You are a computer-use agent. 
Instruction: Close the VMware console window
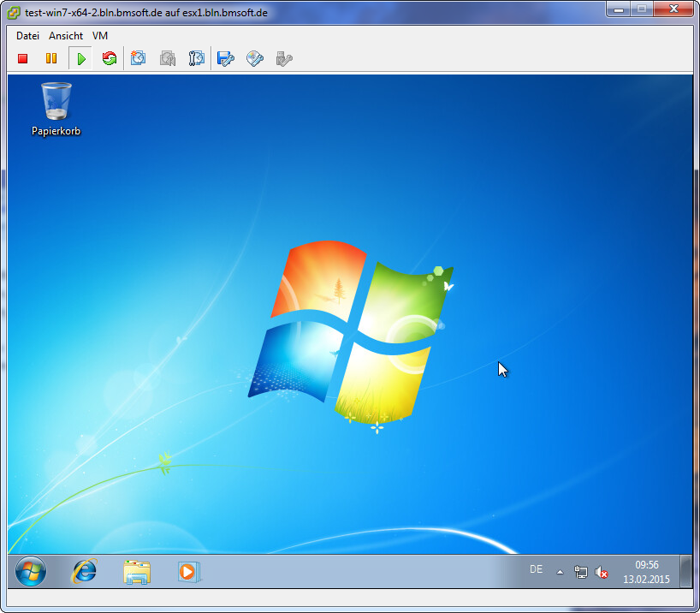point(673,9)
